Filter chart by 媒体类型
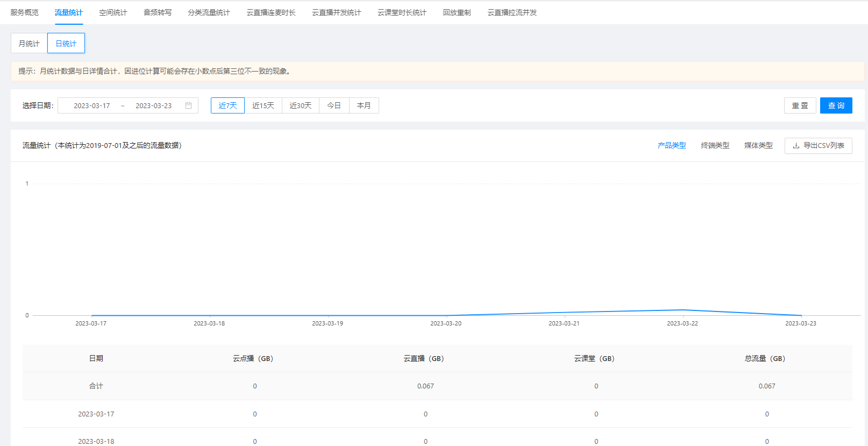Viewport: 868px width, 446px height. click(x=758, y=145)
